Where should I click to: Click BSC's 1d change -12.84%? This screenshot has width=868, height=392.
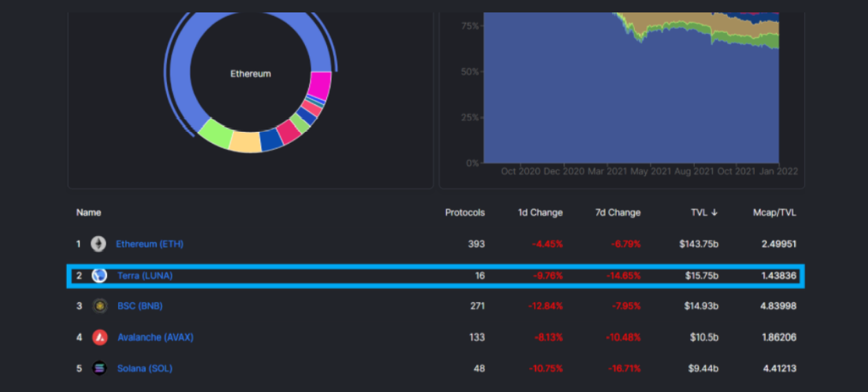[546, 306]
